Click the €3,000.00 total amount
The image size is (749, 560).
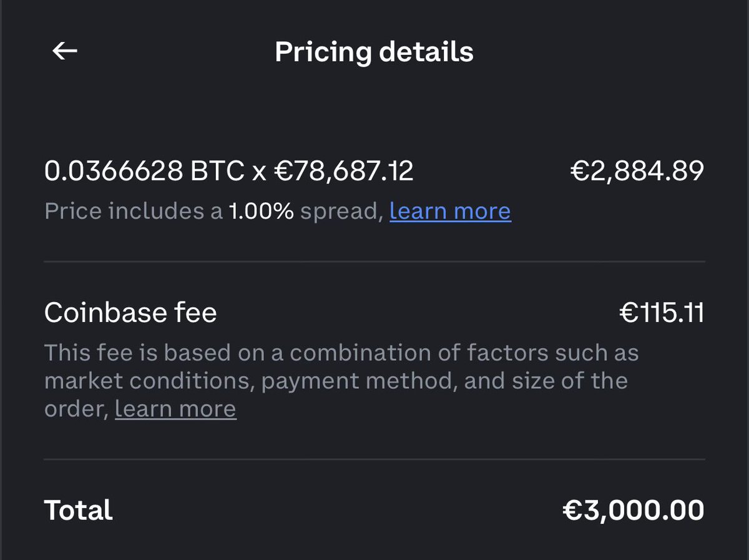pyautogui.click(x=633, y=510)
